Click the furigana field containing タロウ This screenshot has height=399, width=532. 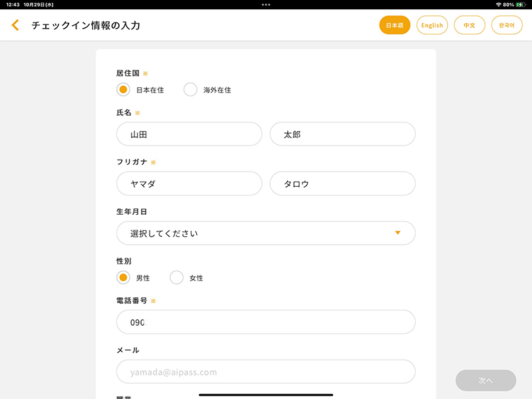pyautogui.click(x=342, y=184)
